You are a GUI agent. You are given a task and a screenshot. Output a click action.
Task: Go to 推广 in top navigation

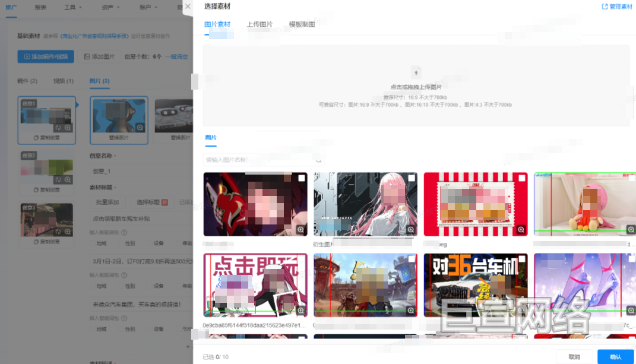[x=11, y=7]
